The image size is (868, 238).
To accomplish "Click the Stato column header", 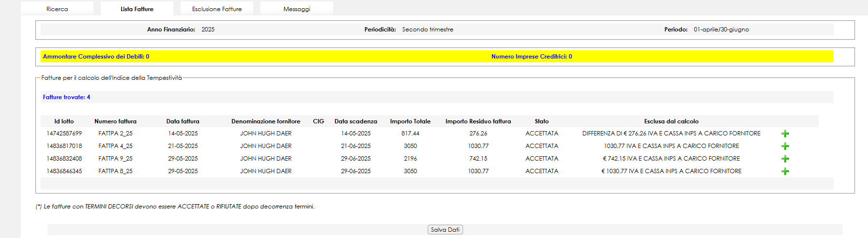I will (x=542, y=121).
